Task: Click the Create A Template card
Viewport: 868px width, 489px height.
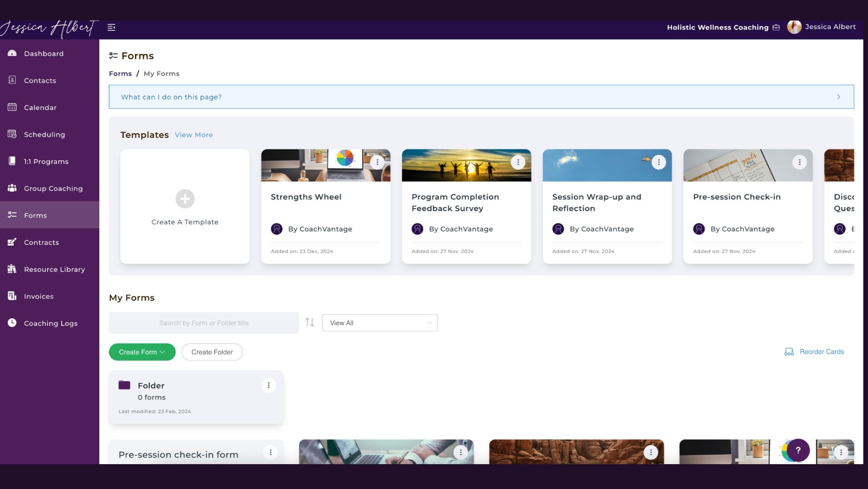Action: pyautogui.click(x=185, y=206)
